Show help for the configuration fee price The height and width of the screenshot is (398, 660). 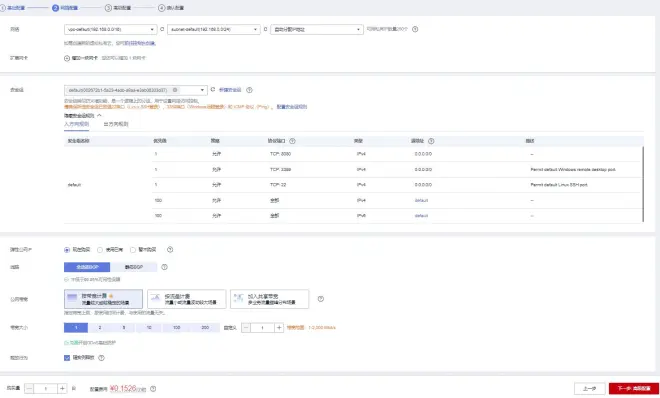pyautogui.click(x=153, y=389)
